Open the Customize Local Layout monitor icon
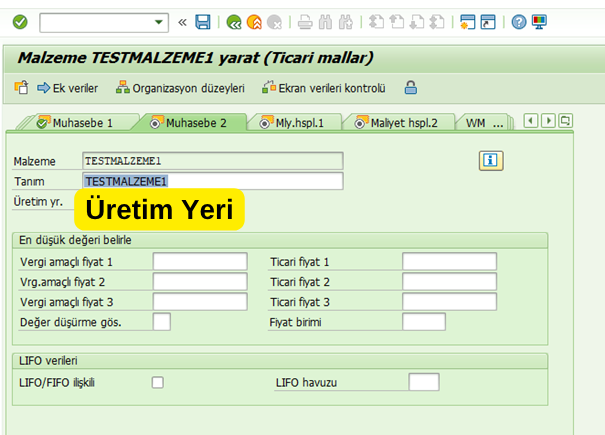This screenshot has width=605, height=435. tap(540, 21)
